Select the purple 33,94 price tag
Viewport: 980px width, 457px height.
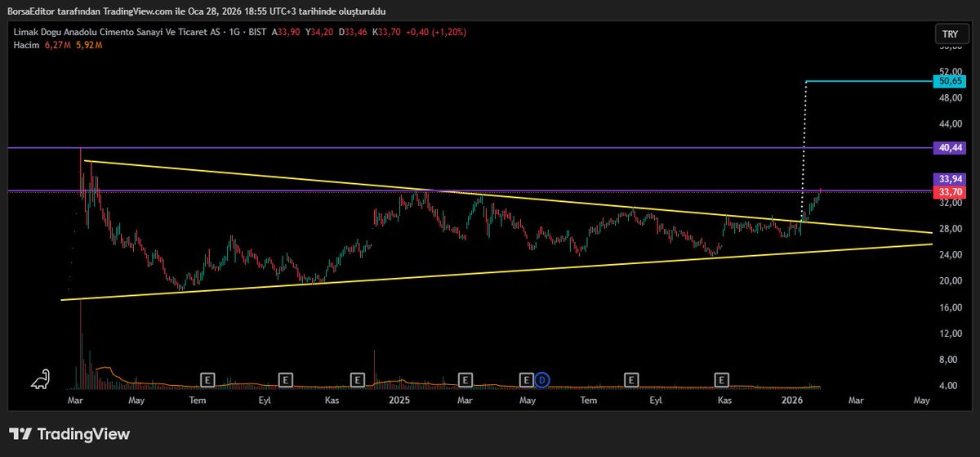coord(951,179)
